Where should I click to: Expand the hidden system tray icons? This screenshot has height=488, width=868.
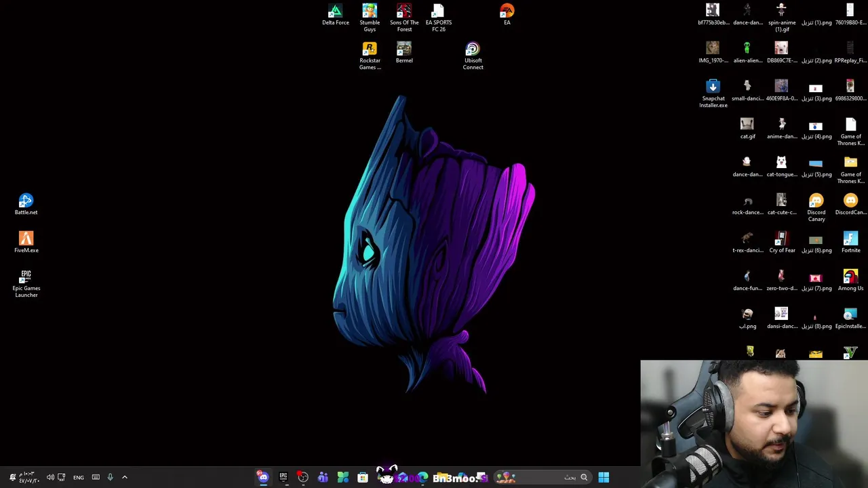(124, 477)
